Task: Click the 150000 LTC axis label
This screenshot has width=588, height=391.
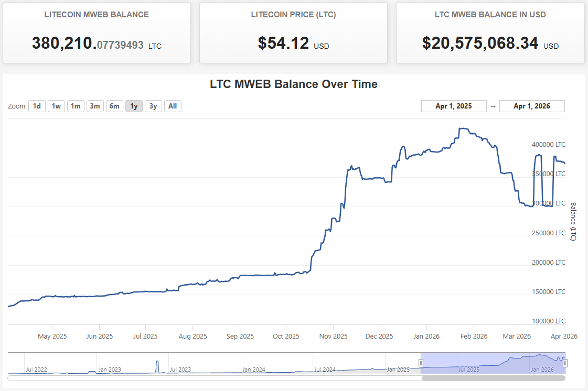Action: [548, 291]
